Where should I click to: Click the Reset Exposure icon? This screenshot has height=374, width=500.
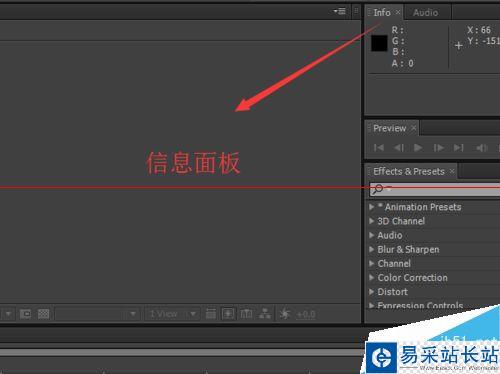click(285, 314)
